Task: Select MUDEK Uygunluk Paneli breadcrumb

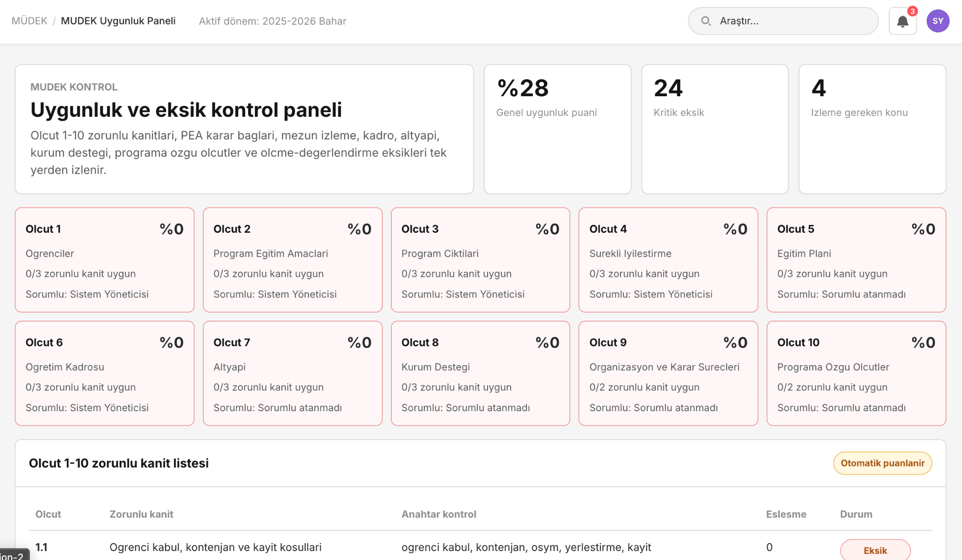Action: pyautogui.click(x=118, y=21)
